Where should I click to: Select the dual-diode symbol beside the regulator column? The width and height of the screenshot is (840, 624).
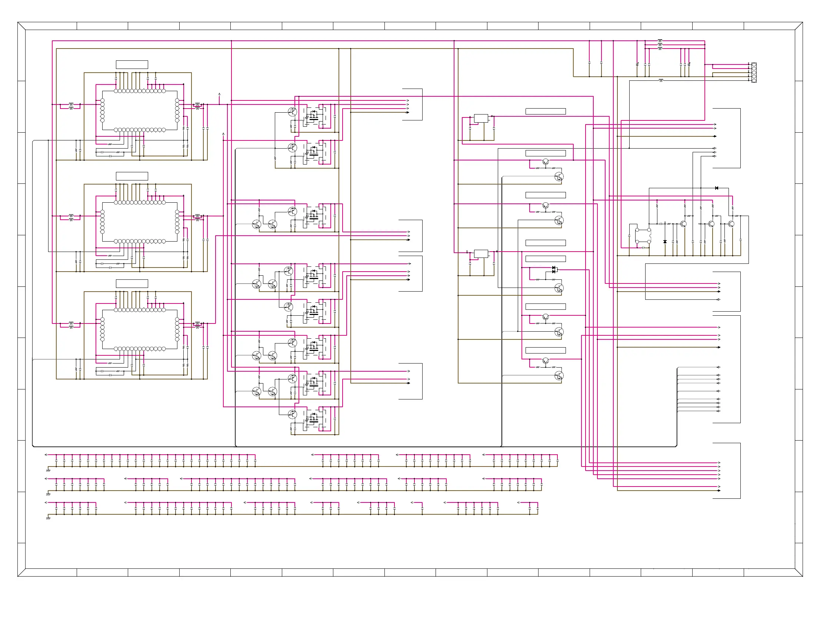pos(554,269)
